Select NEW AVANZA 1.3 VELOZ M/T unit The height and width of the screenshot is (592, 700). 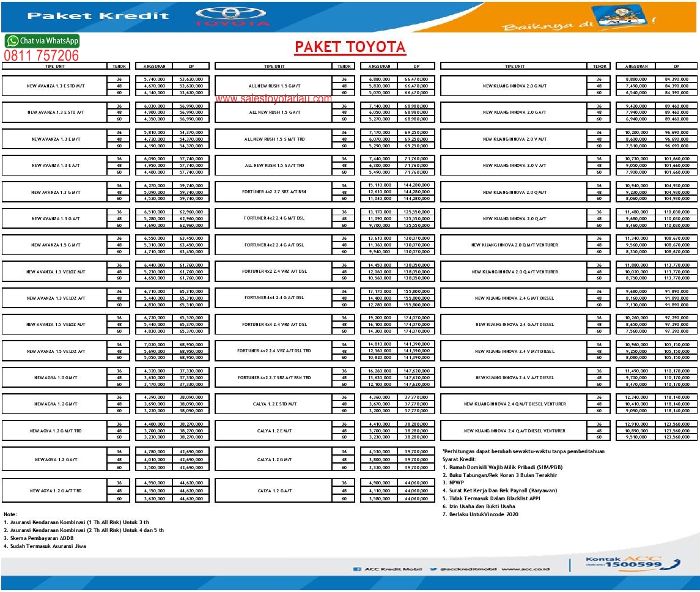[x=56, y=272]
